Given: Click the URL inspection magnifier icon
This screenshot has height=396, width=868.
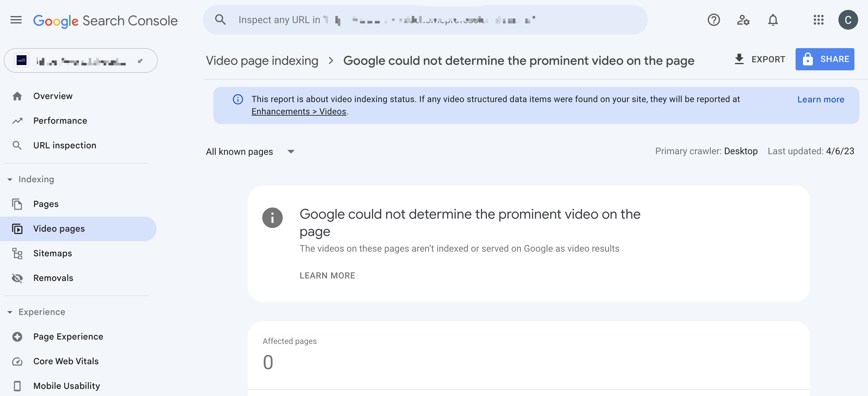Looking at the screenshot, I should point(17,145).
